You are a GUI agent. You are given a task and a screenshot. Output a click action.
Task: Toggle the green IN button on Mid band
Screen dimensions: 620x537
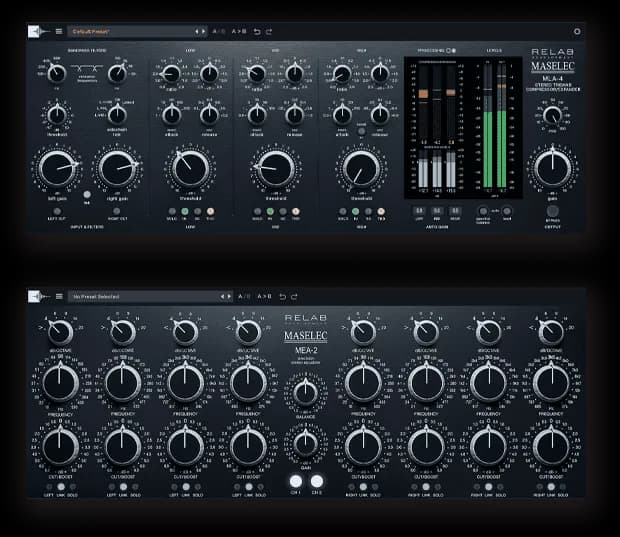[270, 212]
